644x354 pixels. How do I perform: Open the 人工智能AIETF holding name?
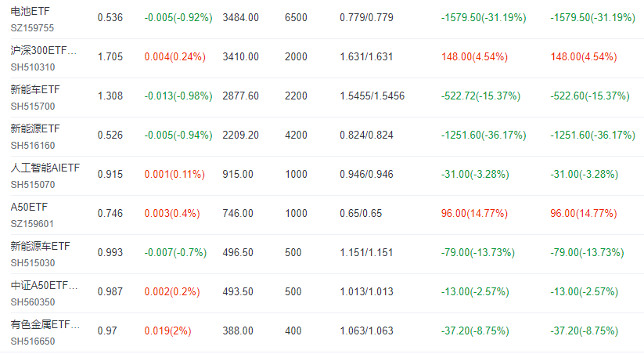[45, 168]
